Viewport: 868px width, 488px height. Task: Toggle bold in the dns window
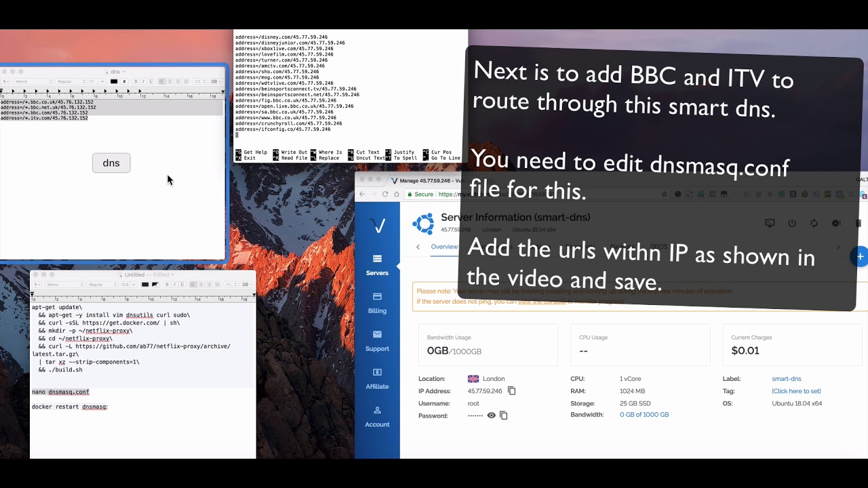click(x=136, y=81)
